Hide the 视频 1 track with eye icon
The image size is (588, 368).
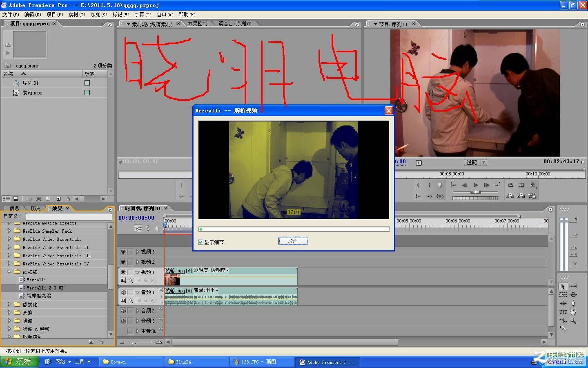coord(123,272)
